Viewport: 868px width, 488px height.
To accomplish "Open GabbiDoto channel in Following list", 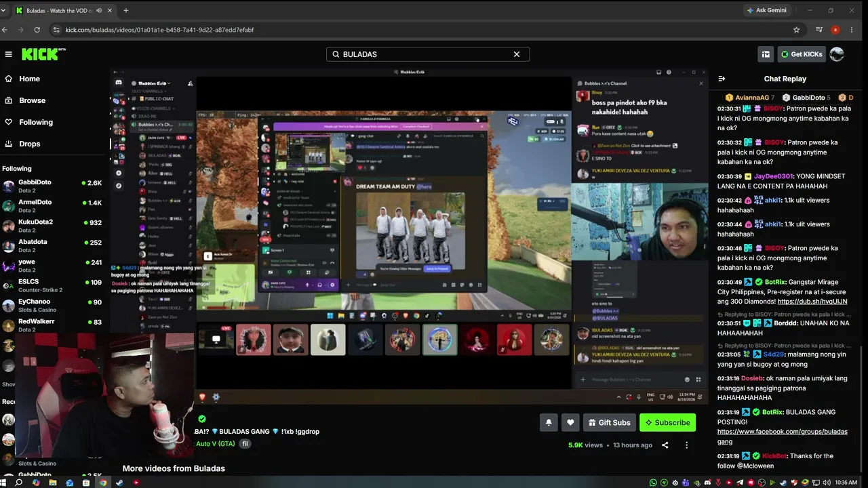I will [52, 186].
